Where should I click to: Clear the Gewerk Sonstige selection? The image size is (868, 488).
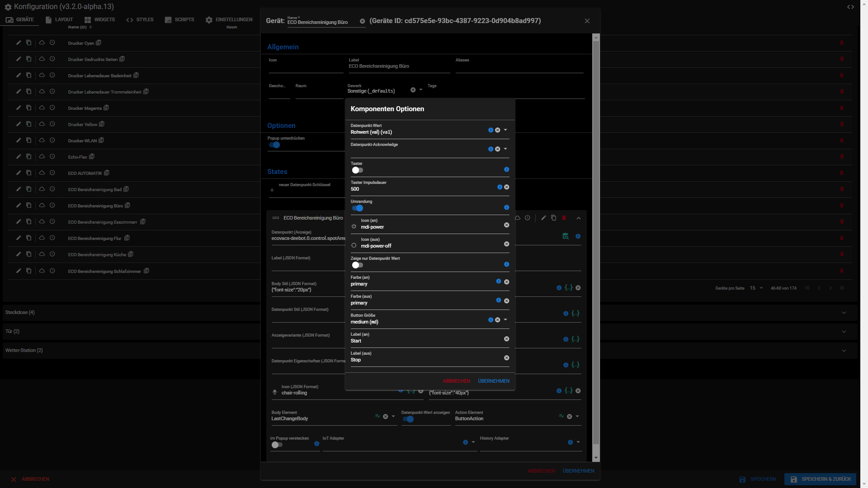pos(413,90)
